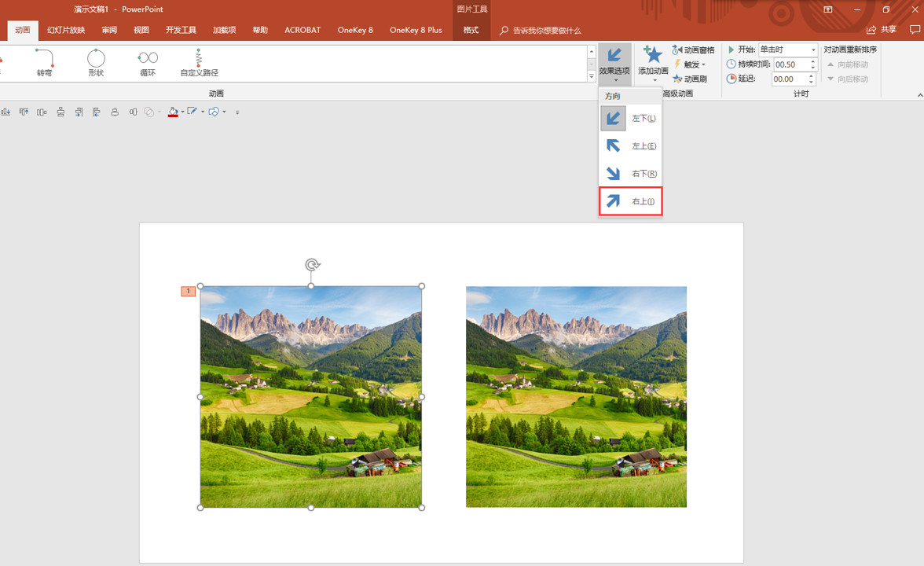Switch to the 帮助 tab
The width and height of the screenshot is (924, 566).
click(x=260, y=30)
